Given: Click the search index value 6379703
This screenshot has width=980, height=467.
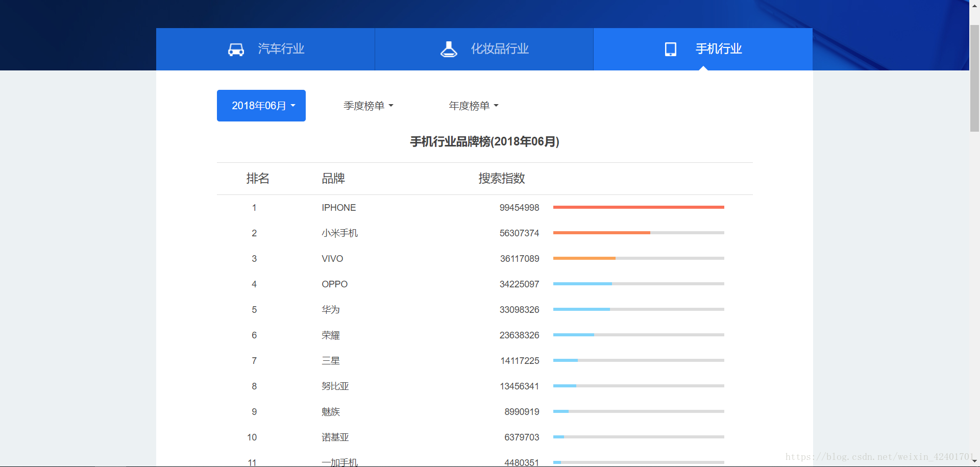Looking at the screenshot, I should click(x=522, y=437).
